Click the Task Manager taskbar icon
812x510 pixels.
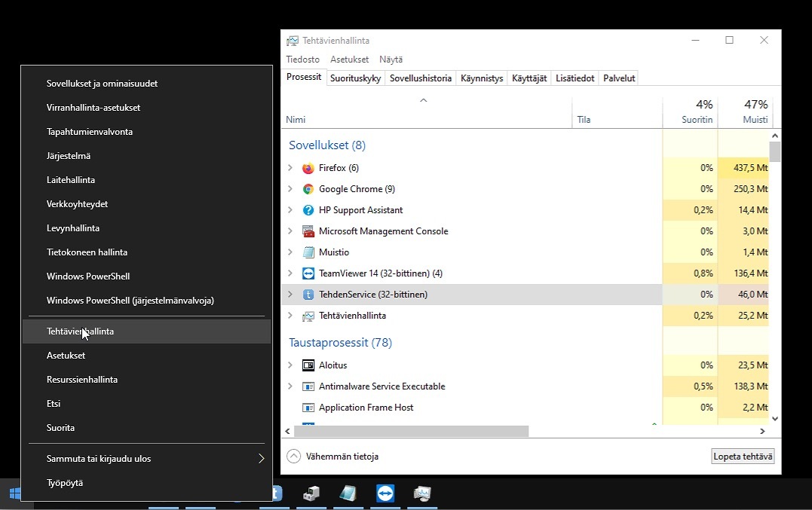coord(422,493)
